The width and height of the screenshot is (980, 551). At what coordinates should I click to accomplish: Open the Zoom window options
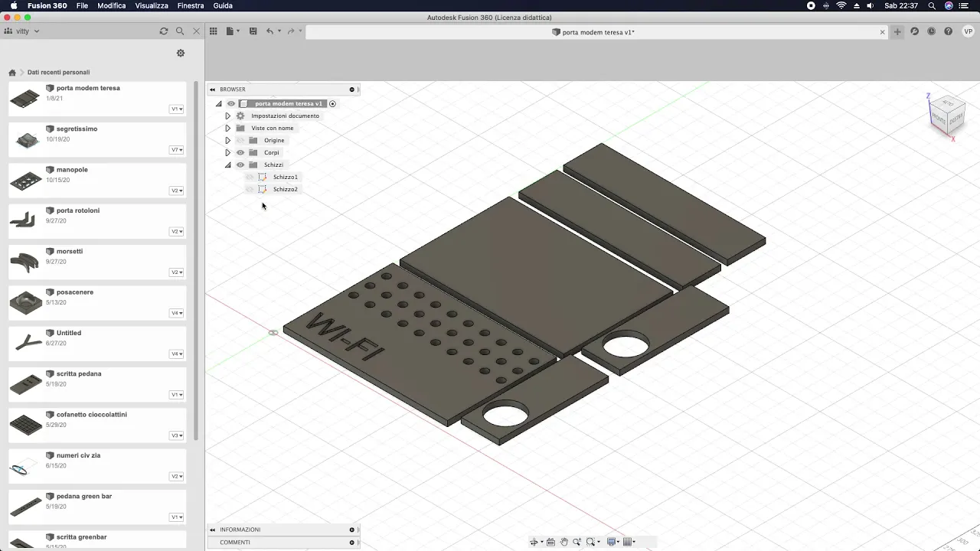click(593, 542)
